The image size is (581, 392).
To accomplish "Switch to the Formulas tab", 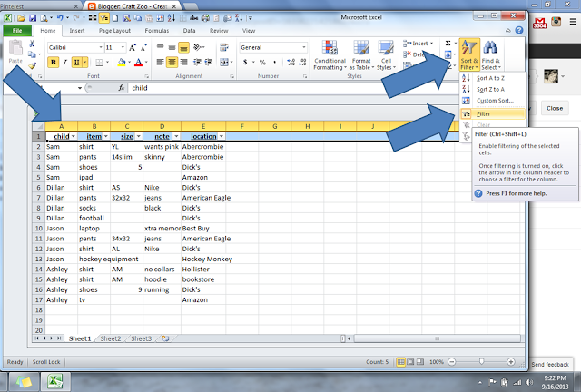I will tap(157, 30).
